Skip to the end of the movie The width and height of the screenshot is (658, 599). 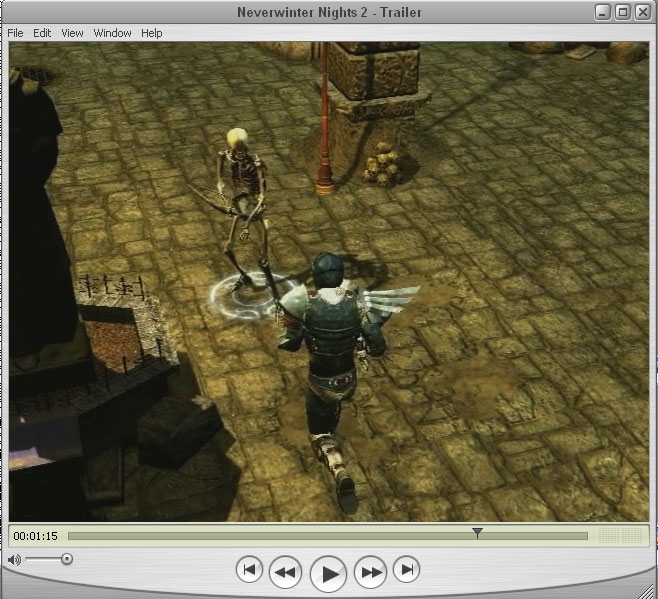tap(406, 571)
